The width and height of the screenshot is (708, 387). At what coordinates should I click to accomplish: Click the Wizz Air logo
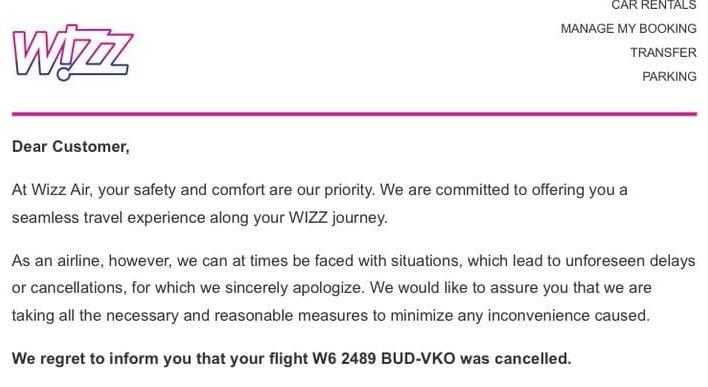tap(73, 52)
